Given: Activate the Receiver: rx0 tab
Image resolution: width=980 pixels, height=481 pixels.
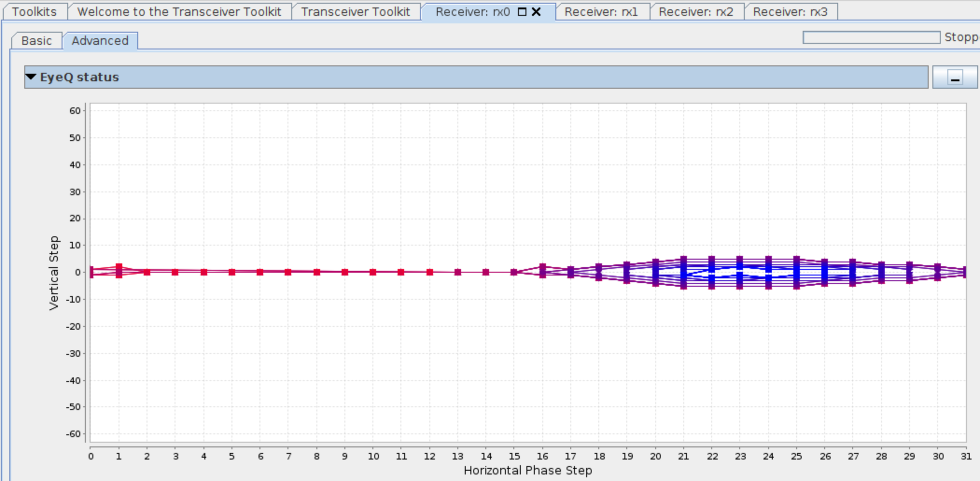Looking at the screenshot, I should pos(472,12).
